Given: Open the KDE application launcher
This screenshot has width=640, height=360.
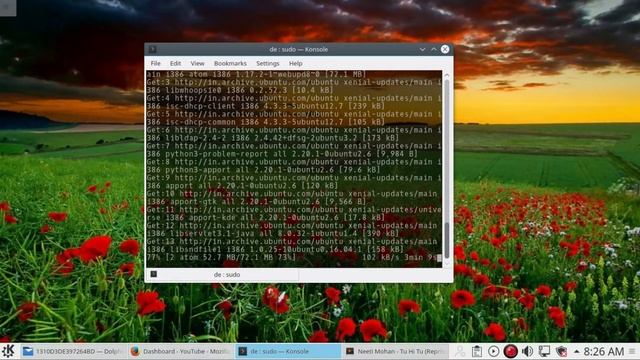Looking at the screenshot, I should 8,351.
